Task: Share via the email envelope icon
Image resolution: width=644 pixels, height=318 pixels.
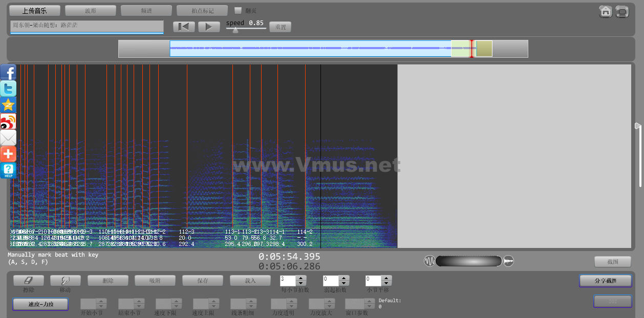Action: tap(8, 138)
